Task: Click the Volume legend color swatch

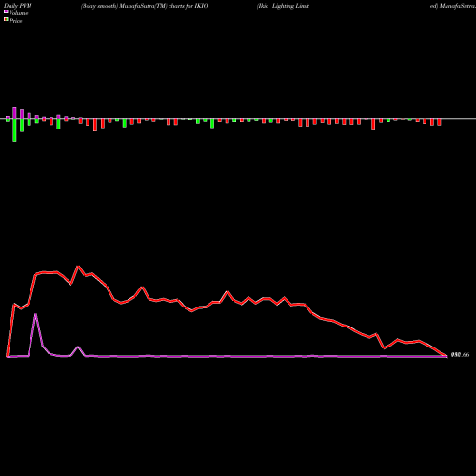Action: click(6, 11)
